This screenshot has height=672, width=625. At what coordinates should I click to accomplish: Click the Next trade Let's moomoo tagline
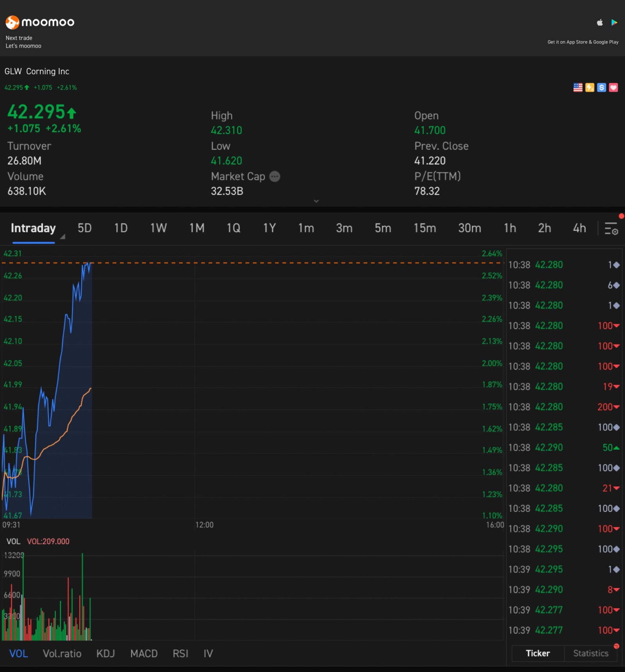pos(23,42)
